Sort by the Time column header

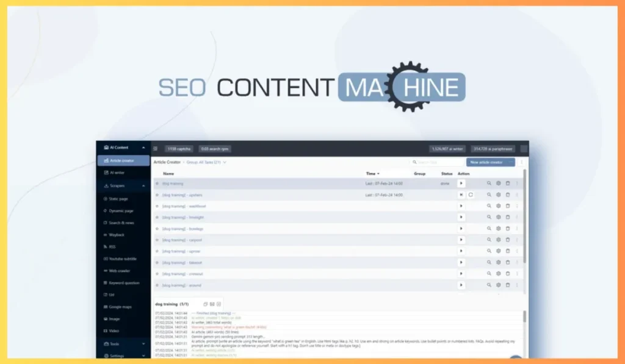[373, 174]
